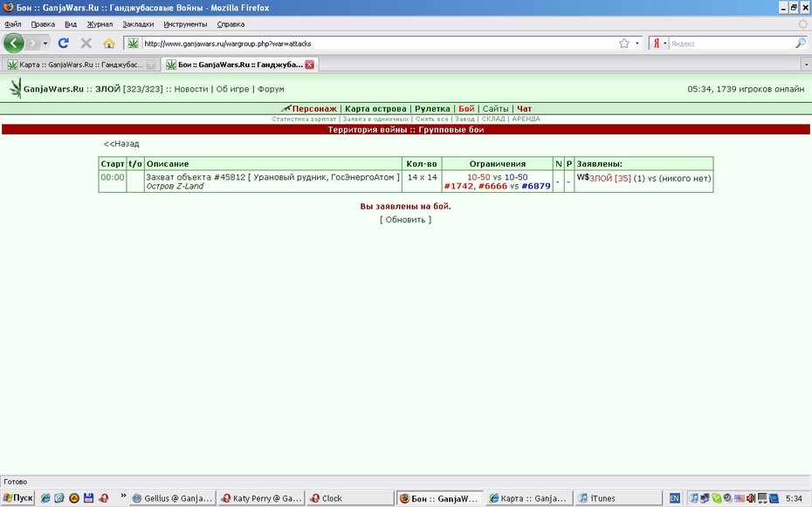
Task: Open the Завод link
Action: click(464, 119)
